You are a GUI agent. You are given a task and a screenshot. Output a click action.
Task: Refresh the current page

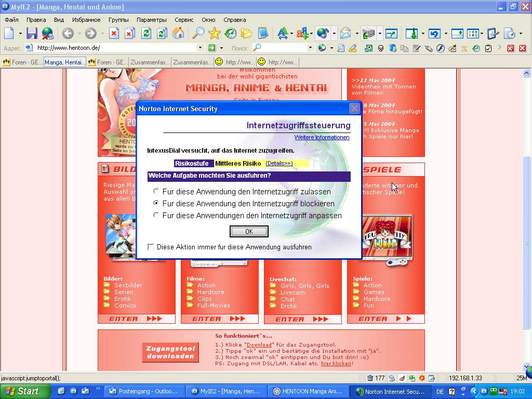point(146,33)
